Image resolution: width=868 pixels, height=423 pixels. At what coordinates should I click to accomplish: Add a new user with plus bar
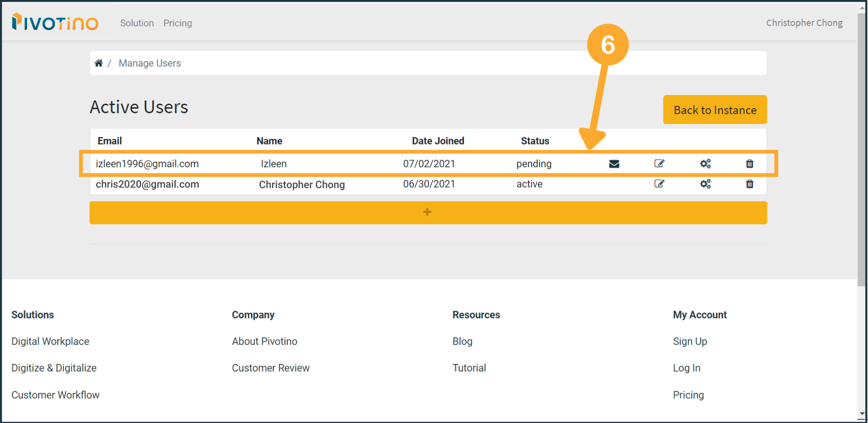pyautogui.click(x=428, y=212)
